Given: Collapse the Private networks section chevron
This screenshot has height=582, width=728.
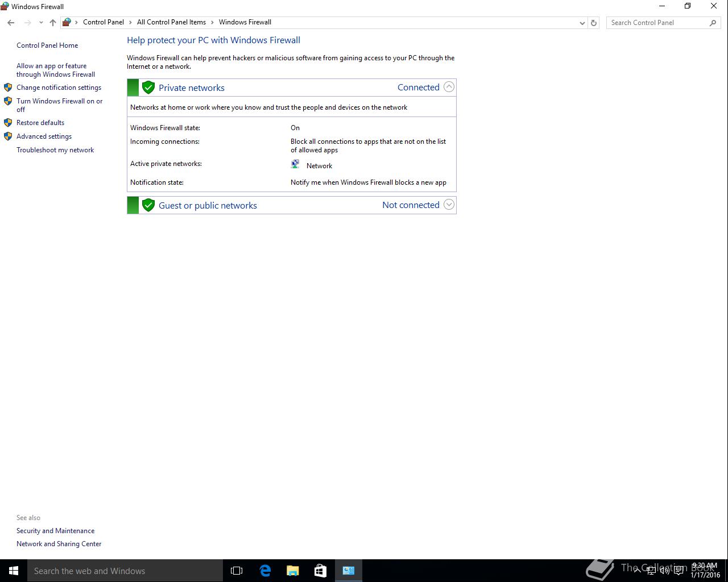Looking at the screenshot, I should pos(449,87).
